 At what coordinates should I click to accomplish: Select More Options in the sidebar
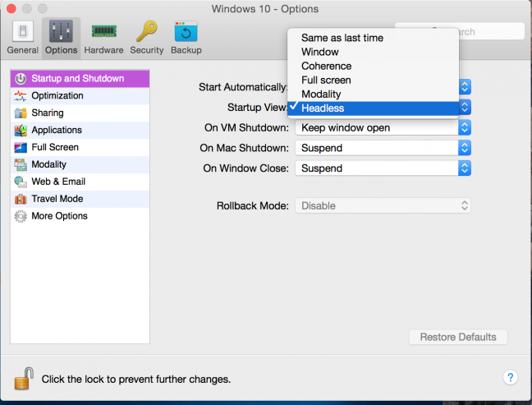[80, 216]
